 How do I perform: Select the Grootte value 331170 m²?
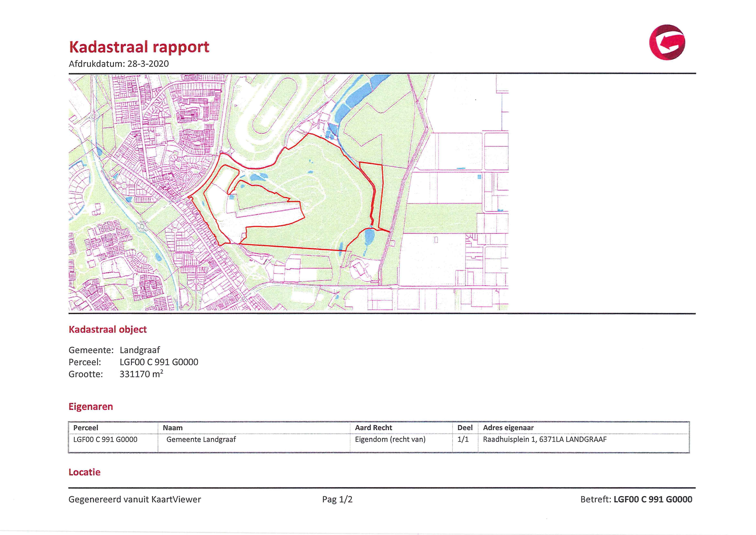tap(141, 374)
